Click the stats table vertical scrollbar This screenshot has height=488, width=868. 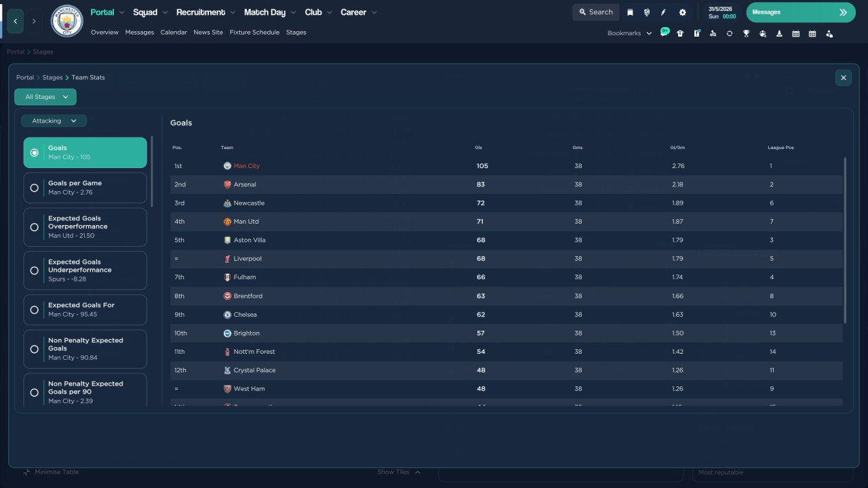[845, 241]
